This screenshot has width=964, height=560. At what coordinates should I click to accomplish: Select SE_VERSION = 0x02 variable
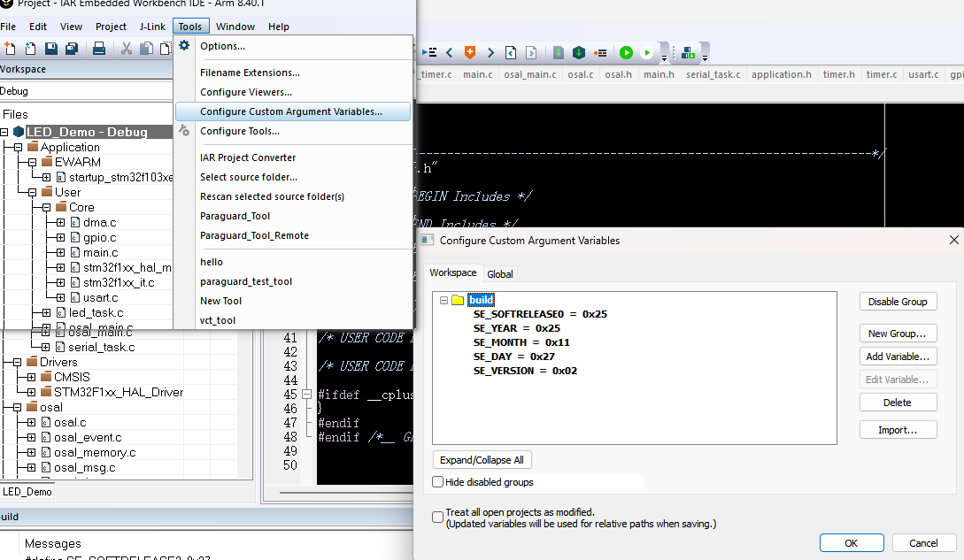click(x=525, y=371)
